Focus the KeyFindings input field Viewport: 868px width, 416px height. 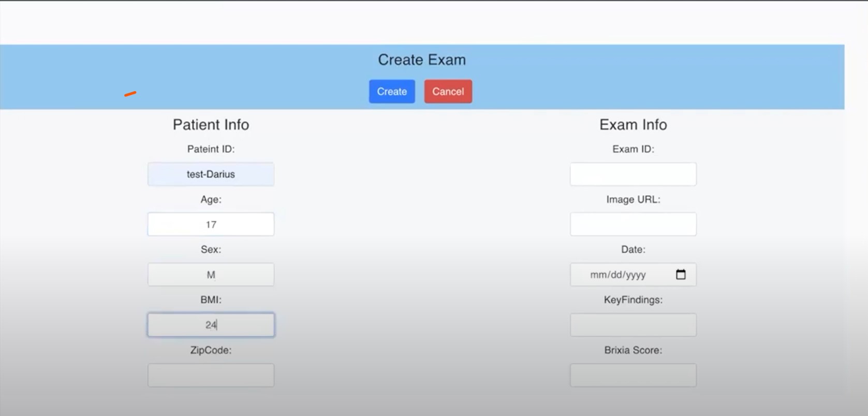[x=633, y=325]
